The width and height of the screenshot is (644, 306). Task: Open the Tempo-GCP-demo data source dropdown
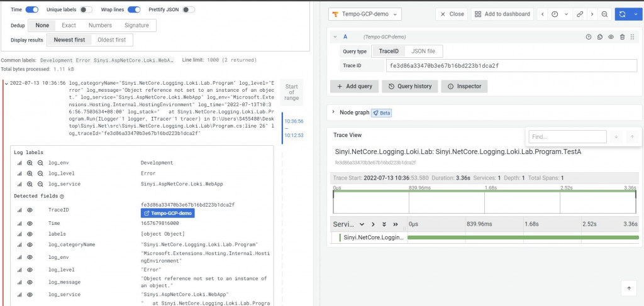pyautogui.click(x=365, y=14)
